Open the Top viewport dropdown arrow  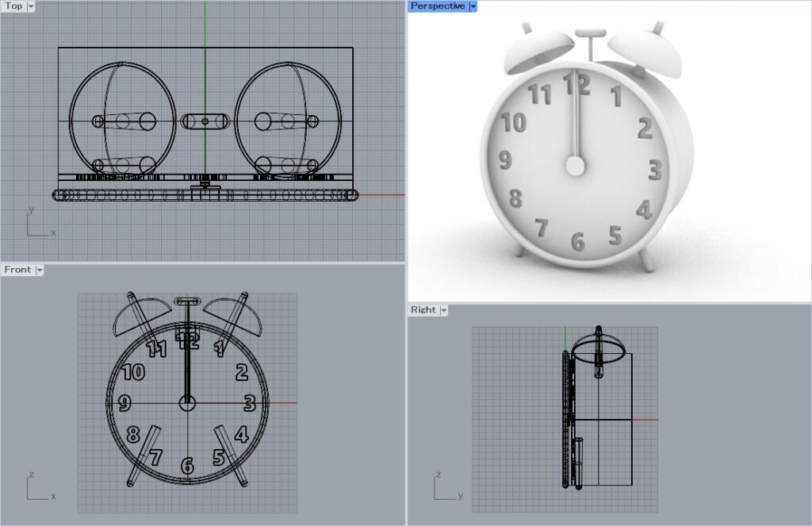(31, 6)
